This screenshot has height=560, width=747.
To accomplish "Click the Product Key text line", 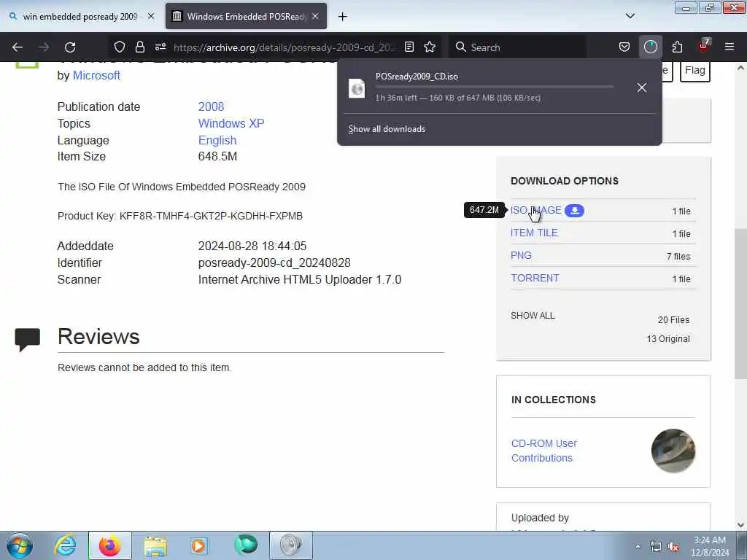I will pyautogui.click(x=180, y=216).
